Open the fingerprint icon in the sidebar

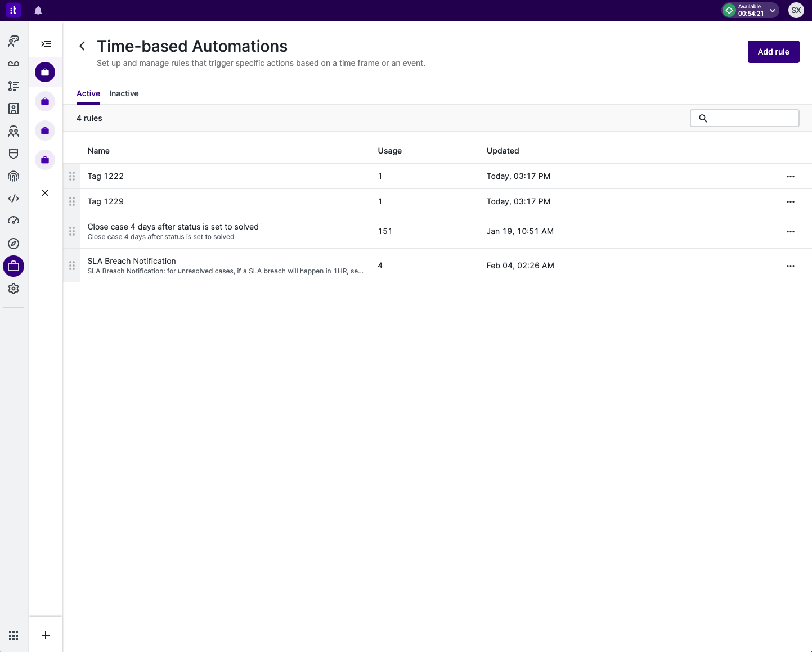(x=14, y=176)
